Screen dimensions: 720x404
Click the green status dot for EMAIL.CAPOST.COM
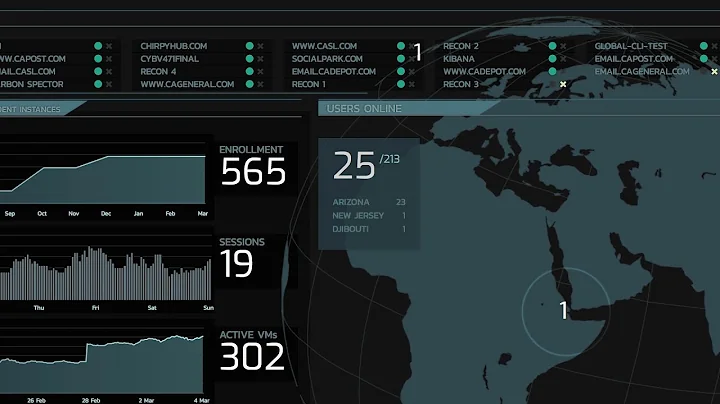(704, 59)
